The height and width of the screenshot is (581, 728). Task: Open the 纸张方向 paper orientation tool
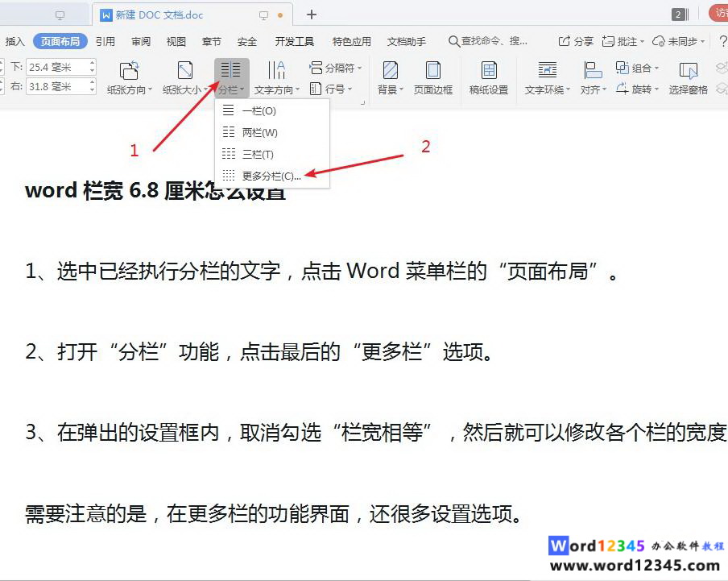pos(129,77)
